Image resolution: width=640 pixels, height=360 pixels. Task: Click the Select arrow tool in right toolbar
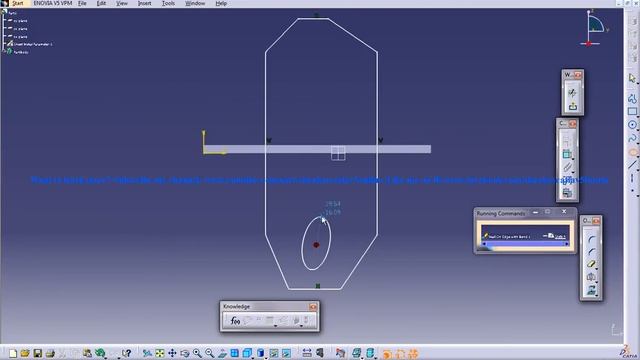click(x=632, y=78)
